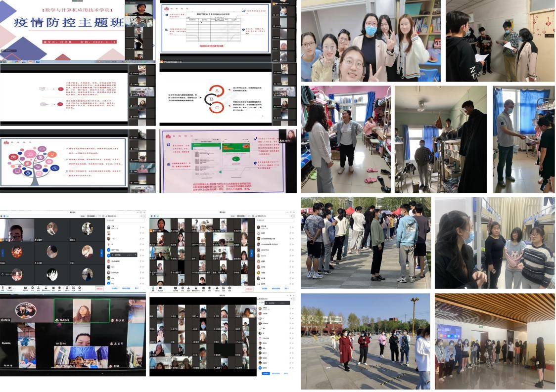Toggle microphone mute in nine-avatar meeting toolbar
This screenshot has height=392, width=556.
(x=3, y=288)
